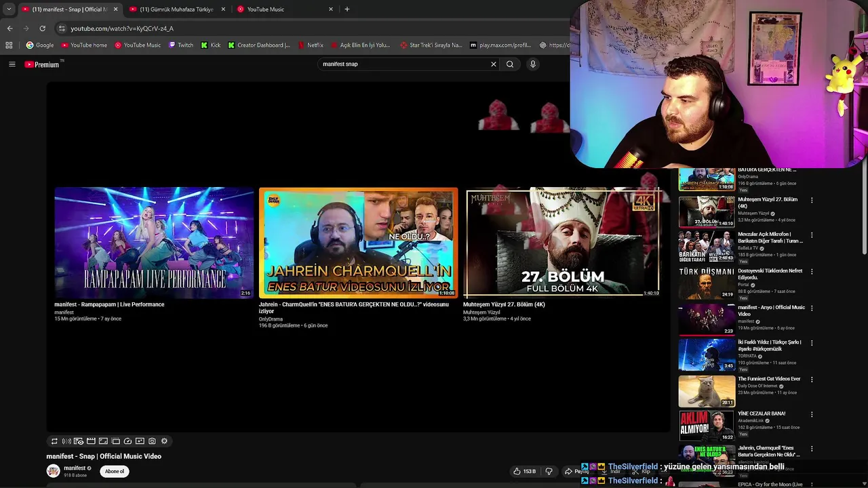Open the YİNE CEZALAR BANA! video title
The image size is (868, 488).
point(762,413)
